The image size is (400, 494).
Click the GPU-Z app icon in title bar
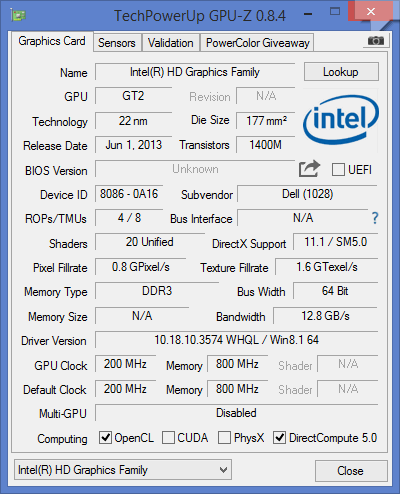click(18, 15)
